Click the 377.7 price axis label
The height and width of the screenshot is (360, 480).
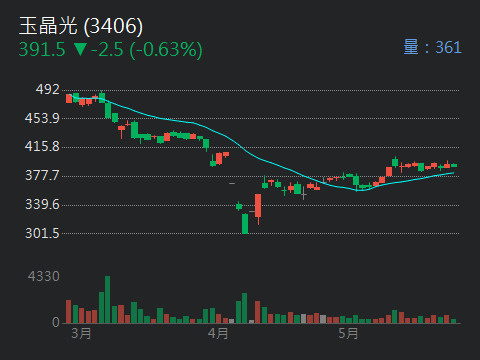point(42,175)
